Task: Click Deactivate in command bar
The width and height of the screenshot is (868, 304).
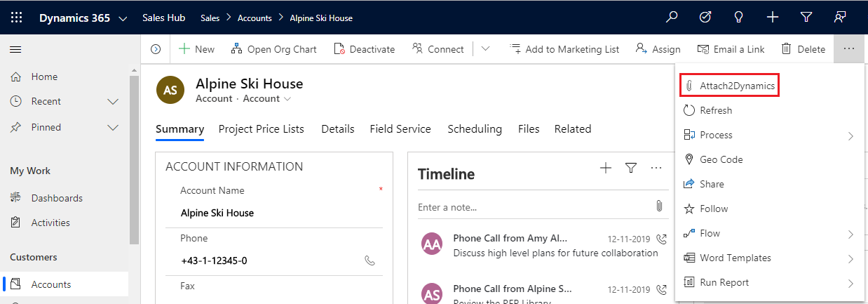Action: pyautogui.click(x=364, y=49)
